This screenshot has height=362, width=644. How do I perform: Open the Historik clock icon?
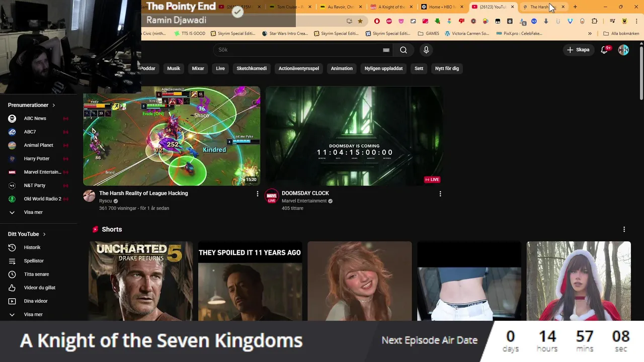tap(12, 247)
